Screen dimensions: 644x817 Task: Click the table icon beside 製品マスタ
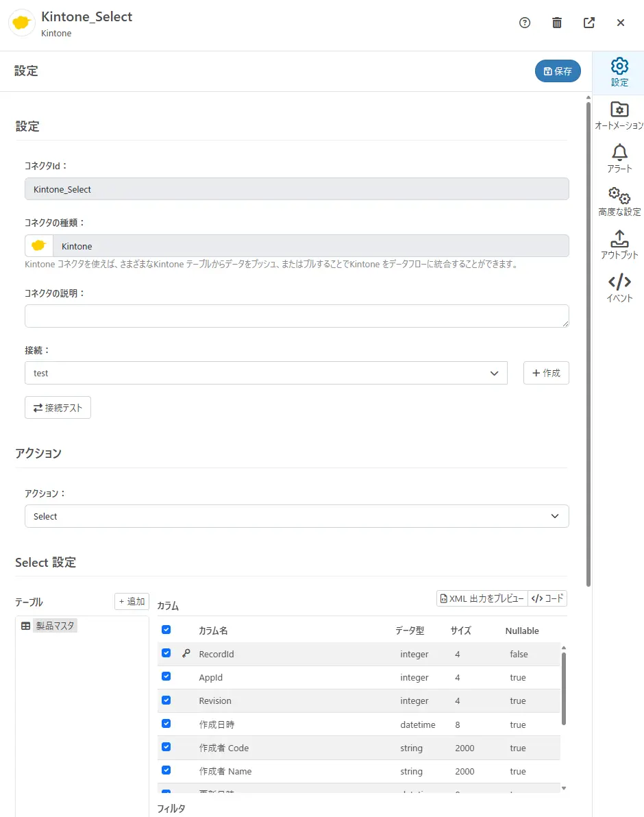[x=25, y=626]
